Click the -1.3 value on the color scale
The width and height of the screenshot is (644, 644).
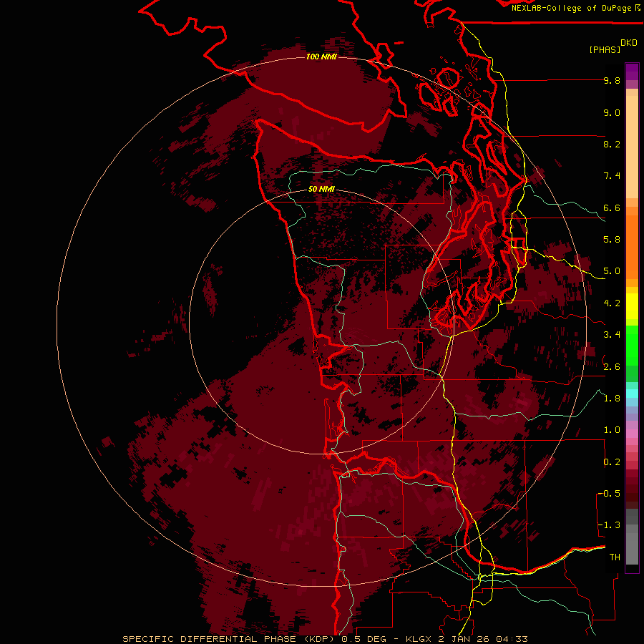(x=609, y=525)
